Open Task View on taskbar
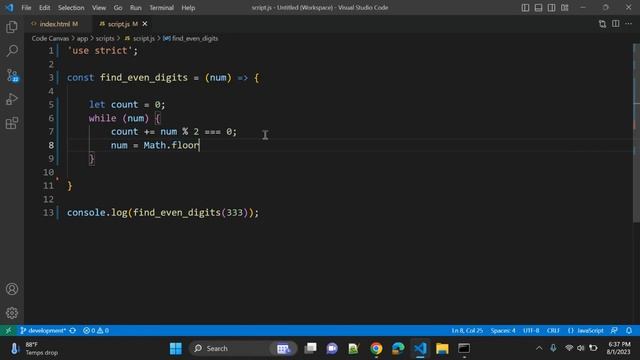Screen dimensions: 640x360 [311, 348]
